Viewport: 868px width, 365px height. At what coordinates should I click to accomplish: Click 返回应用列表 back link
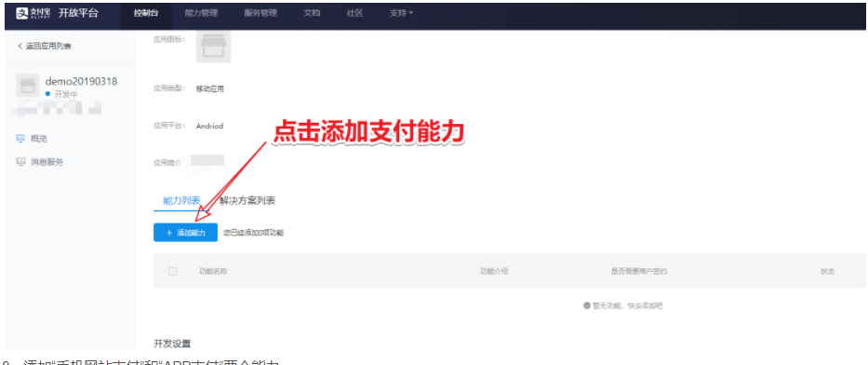45,46
